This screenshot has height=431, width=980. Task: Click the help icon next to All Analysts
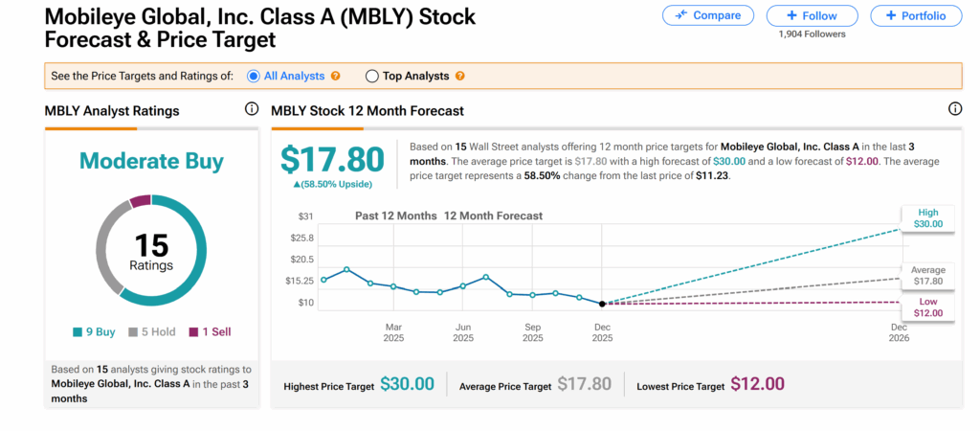point(335,76)
